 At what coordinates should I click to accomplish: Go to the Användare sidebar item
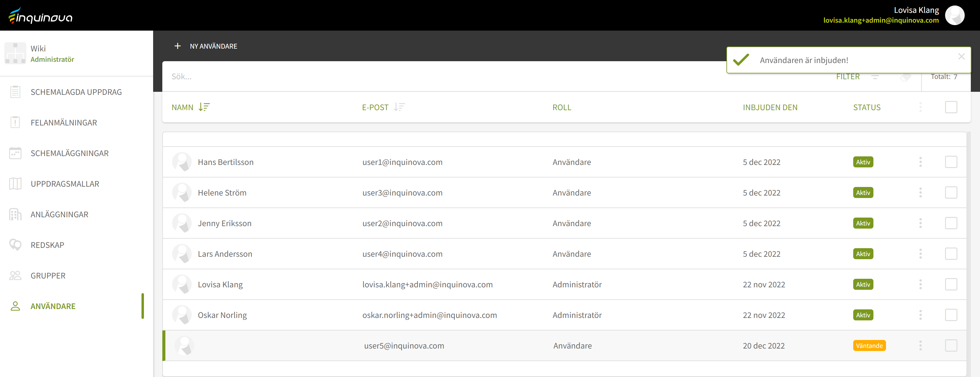[53, 306]
